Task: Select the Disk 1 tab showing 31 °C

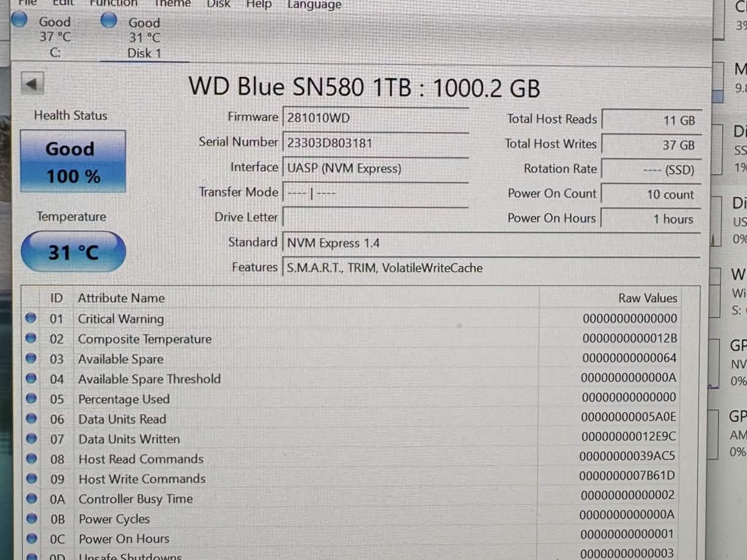Action: [144, 38]
